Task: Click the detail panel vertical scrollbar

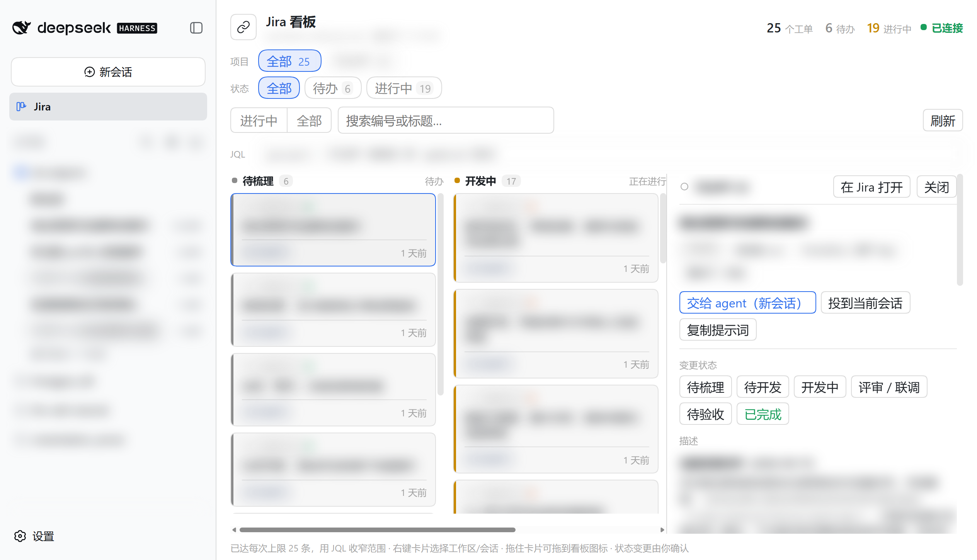Action: 960,230
